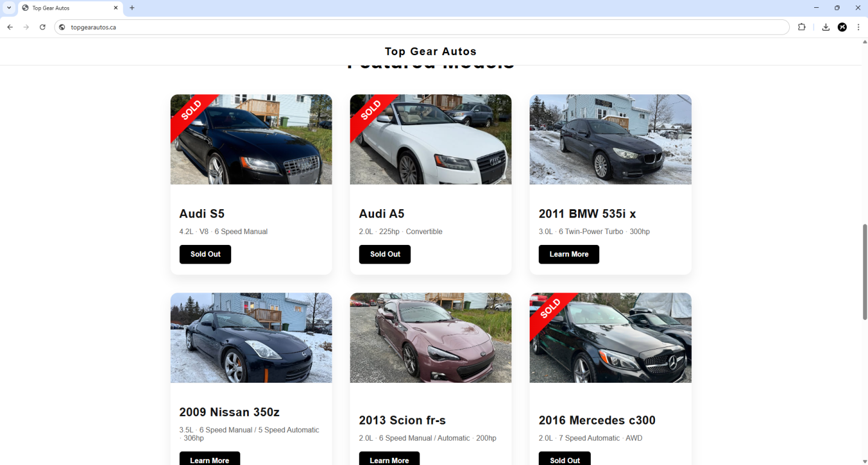Viewport: 868px width, 465px height.
Task: Reload the page with refresh icon
Action: pyautogui.click(x=42, y=27)
